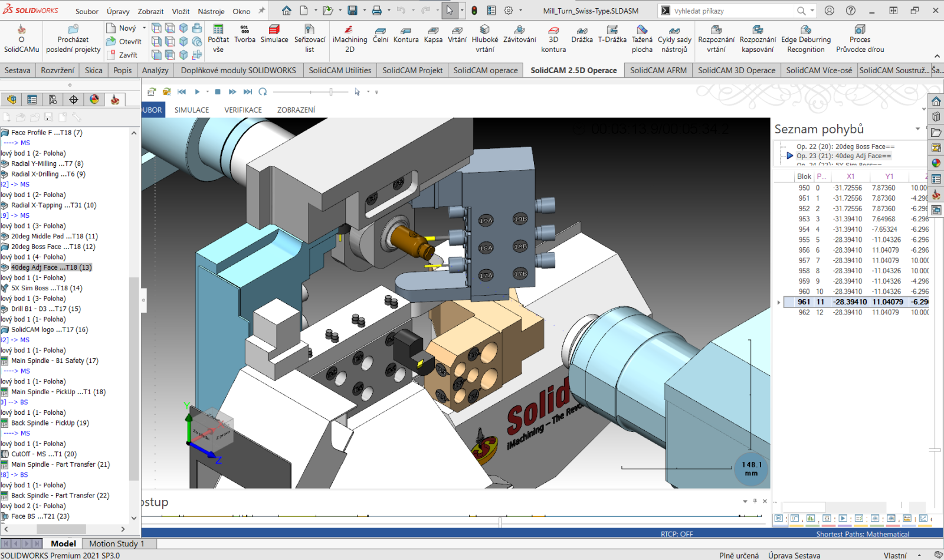The image size is (944, 560).
Task: Click the Tažená plocha operation
Action: pos(642,39)
